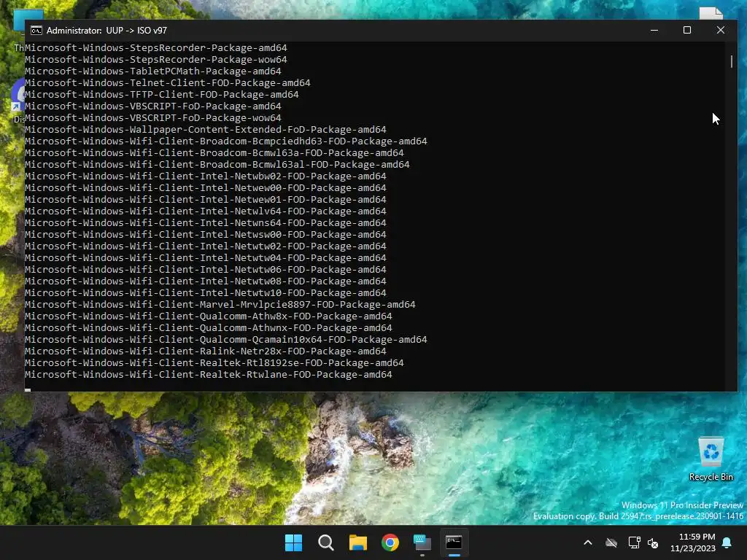Show hidden system tray icons

[x=588, y=542]
